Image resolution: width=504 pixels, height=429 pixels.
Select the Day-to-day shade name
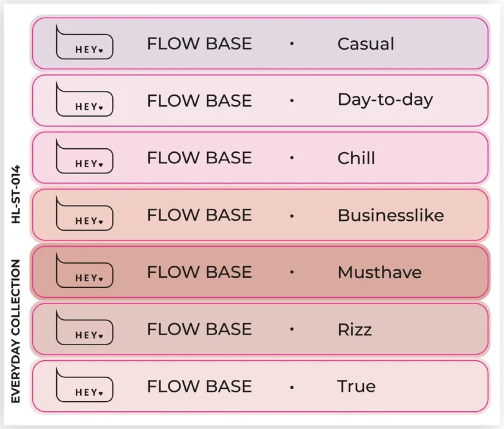click(x=385, y=101)
